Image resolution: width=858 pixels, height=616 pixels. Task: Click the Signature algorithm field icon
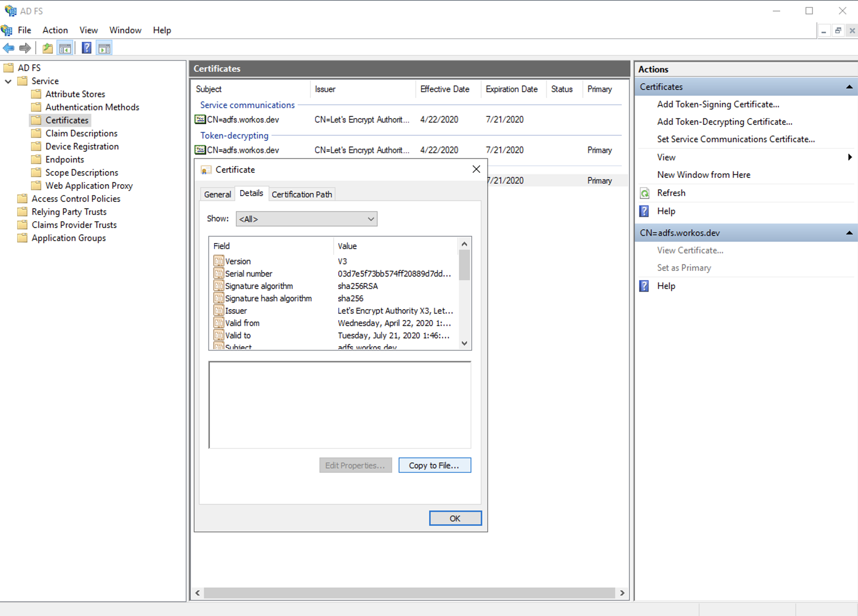point(219,286)
